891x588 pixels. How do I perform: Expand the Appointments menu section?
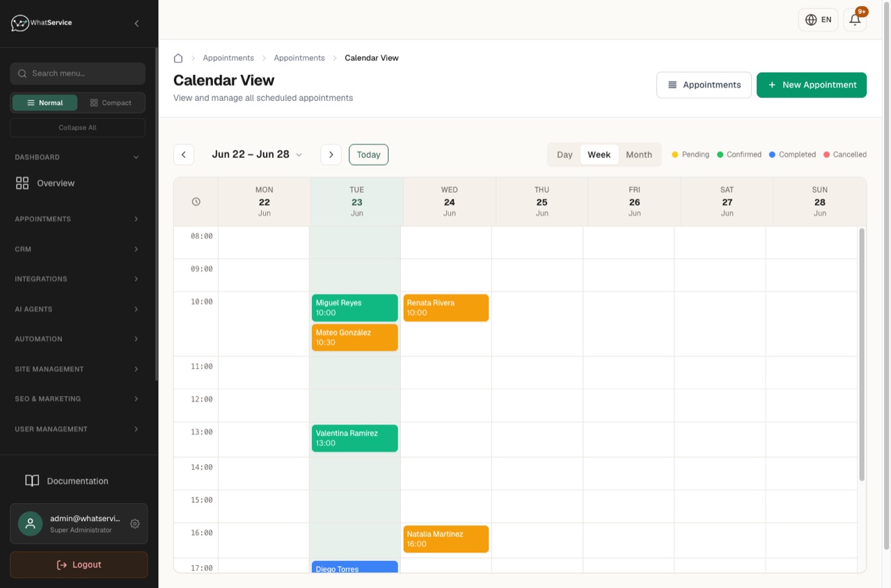pos(77,219)
